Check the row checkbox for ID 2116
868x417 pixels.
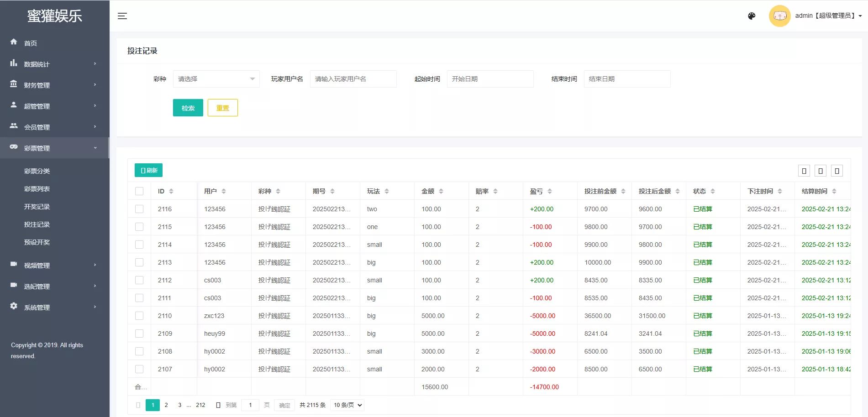(139, 209)
